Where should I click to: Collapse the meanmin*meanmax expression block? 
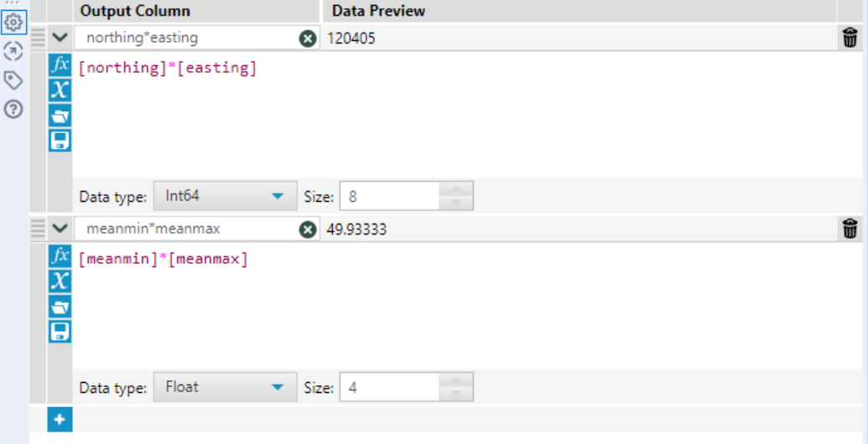(x=59, y=229)
